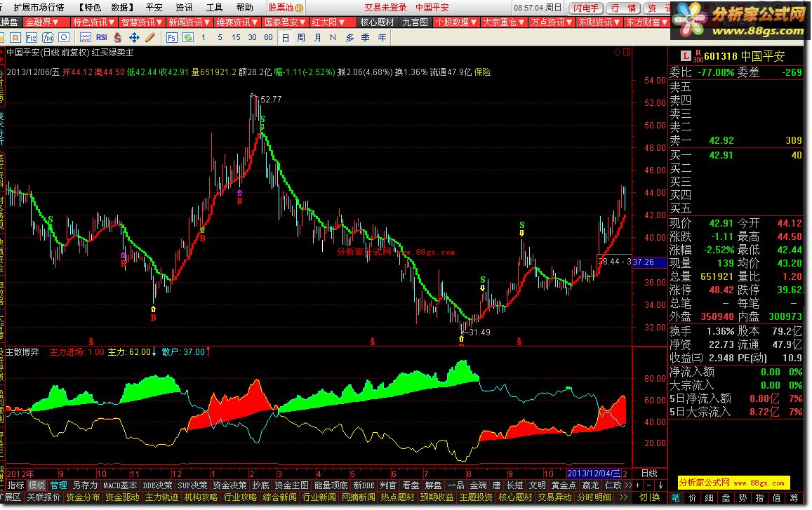Click the plus zoom button in indicator bar
This screenshot has height=510, width=812.
pos(638,485)
